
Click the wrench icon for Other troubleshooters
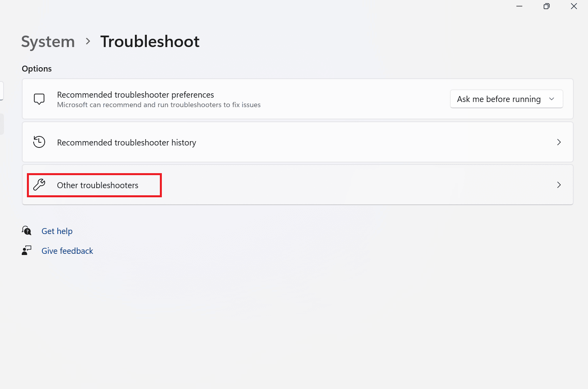(39, 185)
